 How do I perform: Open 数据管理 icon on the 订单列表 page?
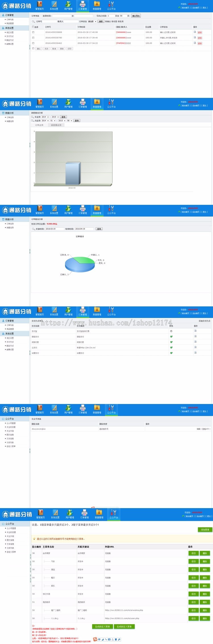pos(97,4)
